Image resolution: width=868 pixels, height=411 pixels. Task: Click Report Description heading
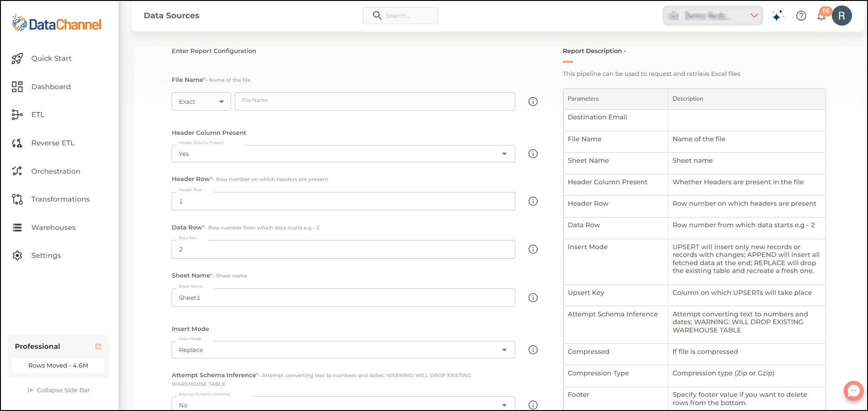coord(594,51)
